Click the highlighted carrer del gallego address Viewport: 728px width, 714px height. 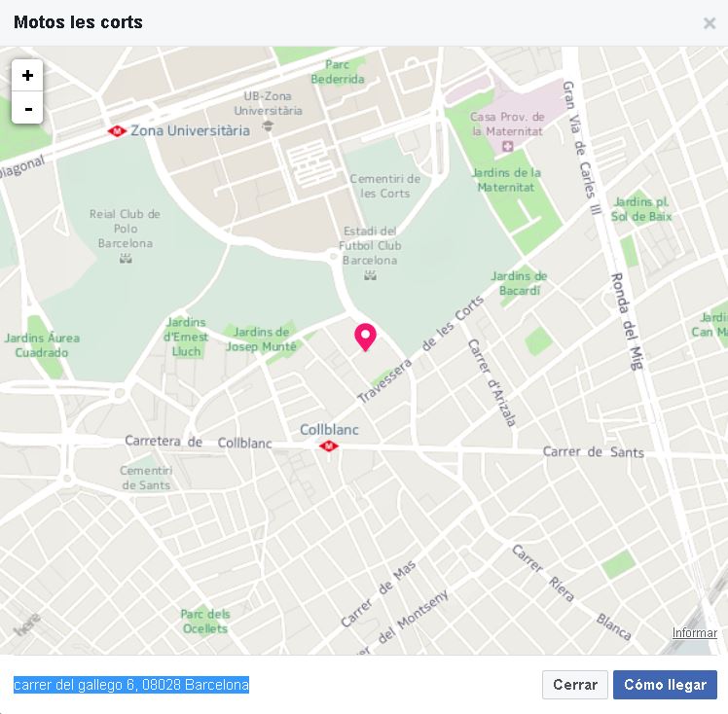[x=131, y=684]
